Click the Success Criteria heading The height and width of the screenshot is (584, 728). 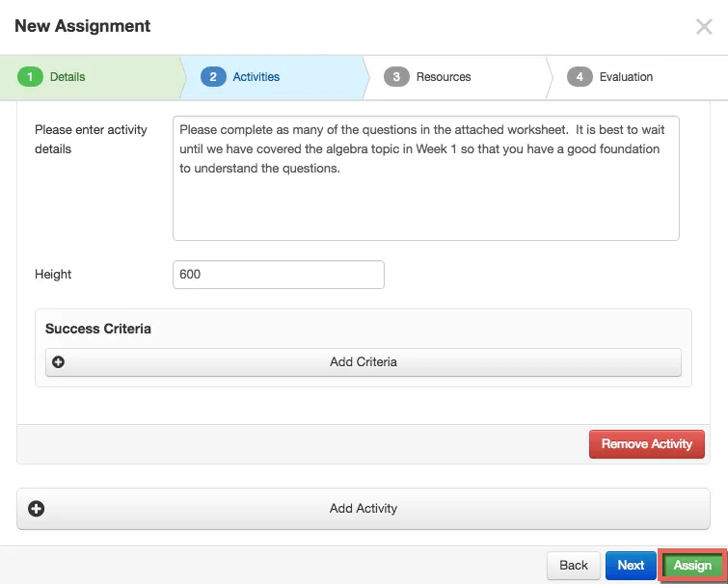[x=98, y=329]
